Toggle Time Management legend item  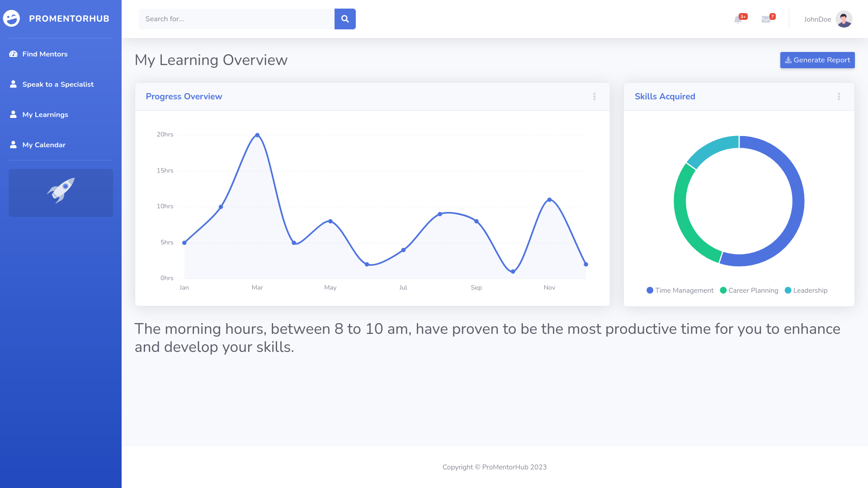click(x=680, y=291)
